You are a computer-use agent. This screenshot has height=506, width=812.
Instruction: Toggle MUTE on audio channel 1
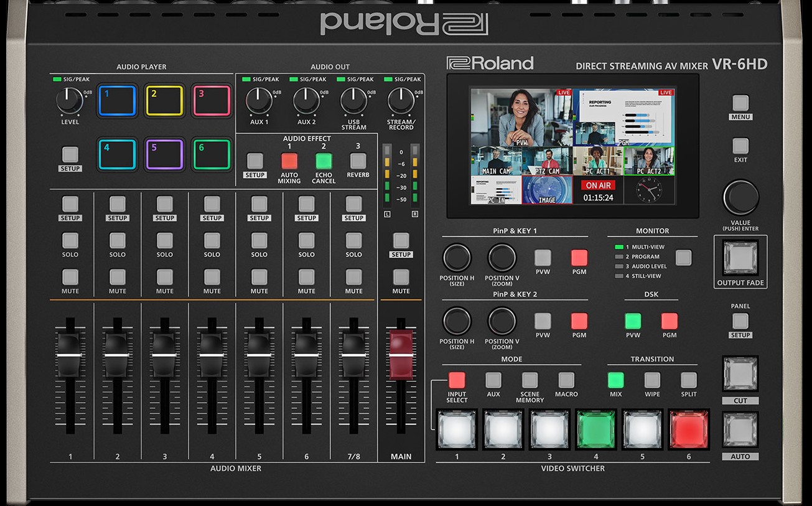point(70,277)
